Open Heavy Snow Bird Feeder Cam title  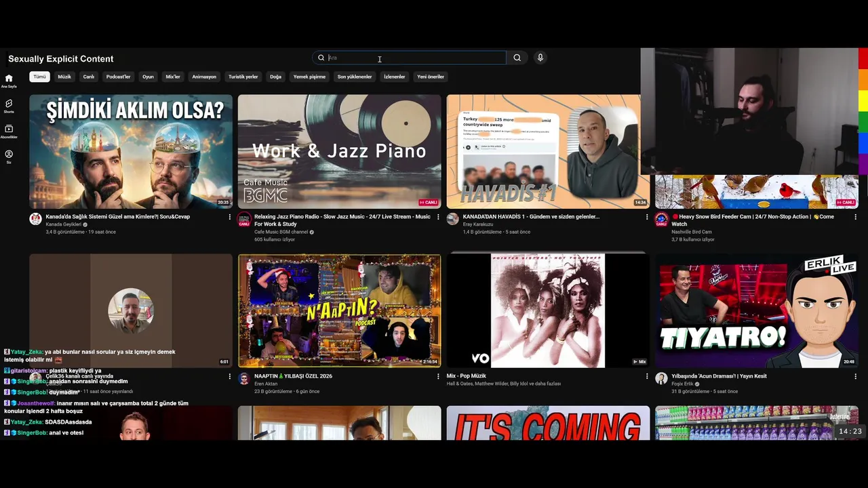coord(753,220)
